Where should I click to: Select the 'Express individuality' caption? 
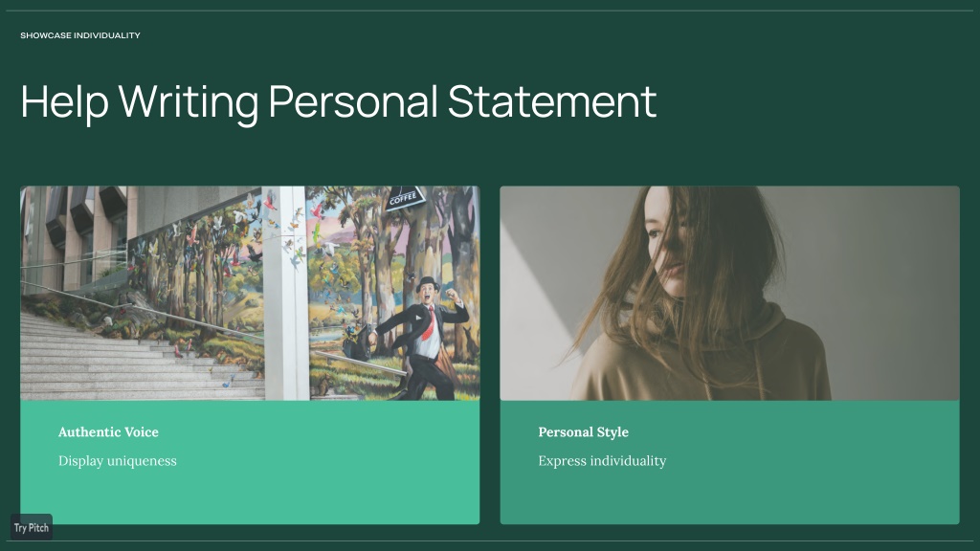[x=602, y=461]
